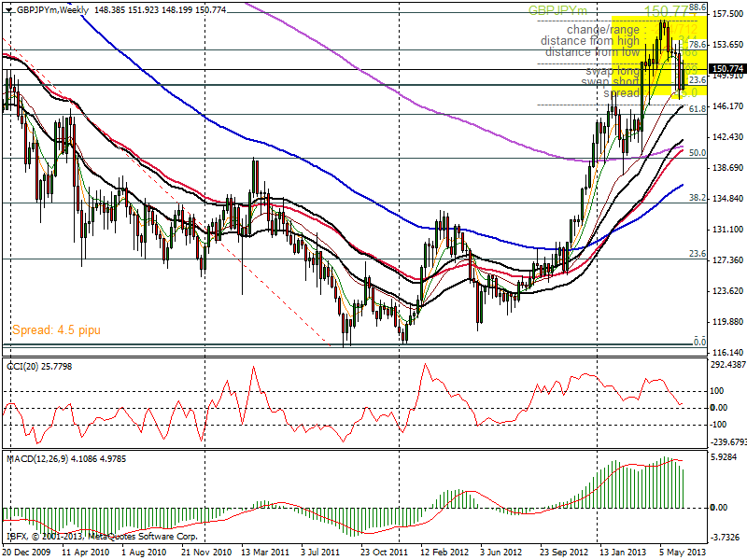Click the GBPJPYm,Weekly chart title
Screen dimensions: 747x560
53,10
